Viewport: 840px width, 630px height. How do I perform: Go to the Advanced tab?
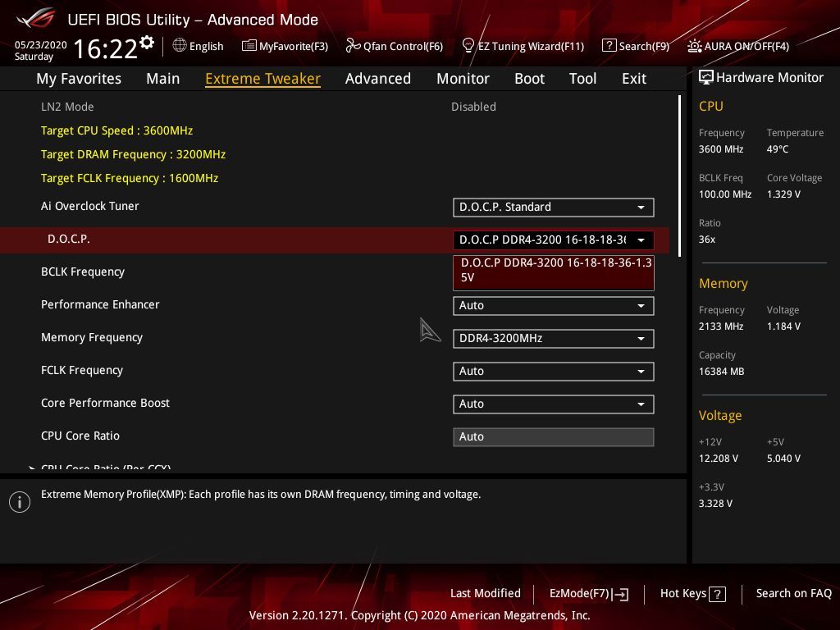(378, 79)
